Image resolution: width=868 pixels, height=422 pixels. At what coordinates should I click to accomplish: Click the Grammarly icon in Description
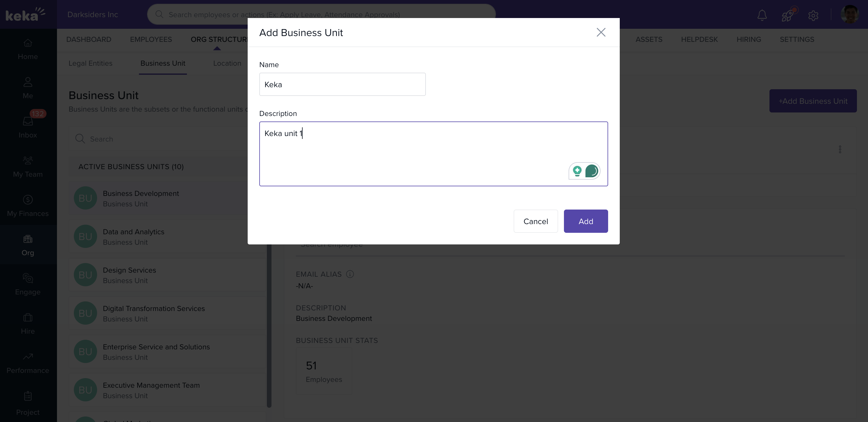pos(591,171)
